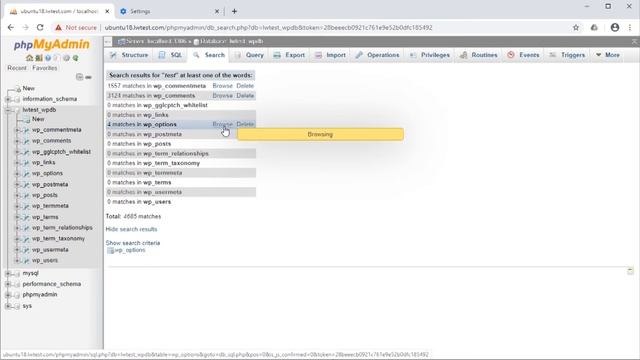Viewport: 640px width, 360px height.
Task: Click wp_links table icon in tree
Action: point(26,162)
